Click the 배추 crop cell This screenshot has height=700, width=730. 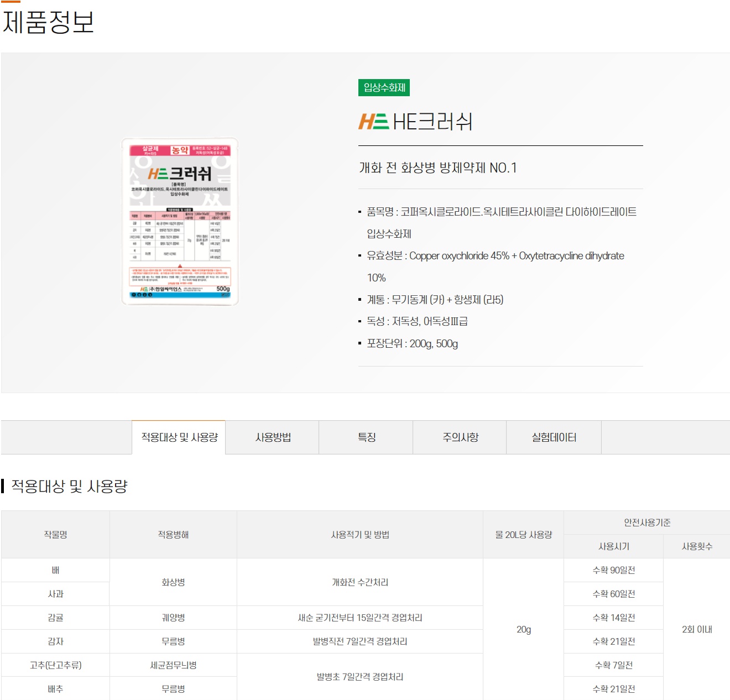55,689
